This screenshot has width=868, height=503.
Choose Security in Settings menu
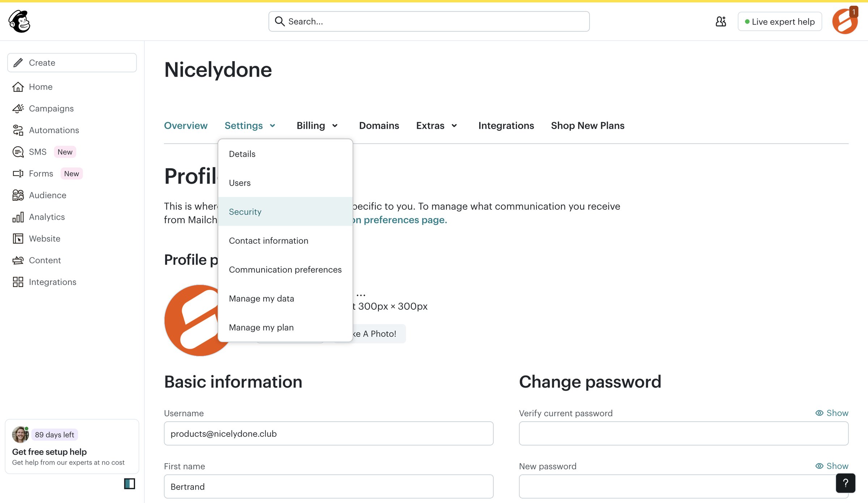tap(285, 212)
